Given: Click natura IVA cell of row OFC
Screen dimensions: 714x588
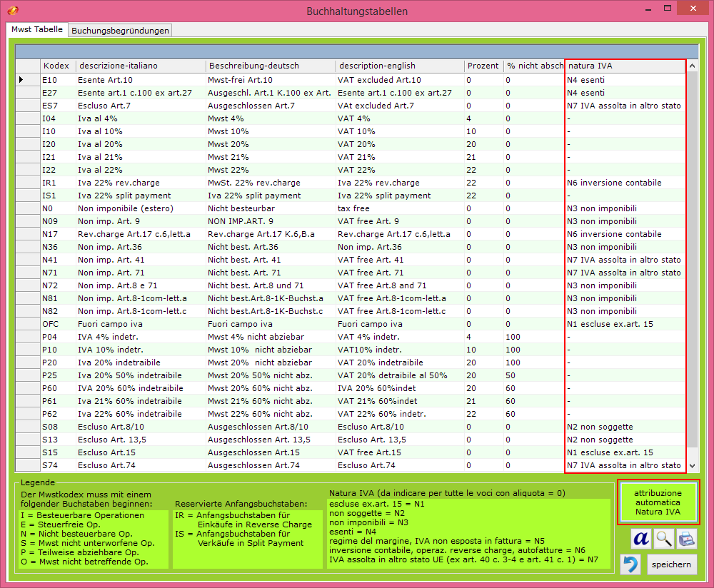Looking at the screenshot, I should coord(624,324).
